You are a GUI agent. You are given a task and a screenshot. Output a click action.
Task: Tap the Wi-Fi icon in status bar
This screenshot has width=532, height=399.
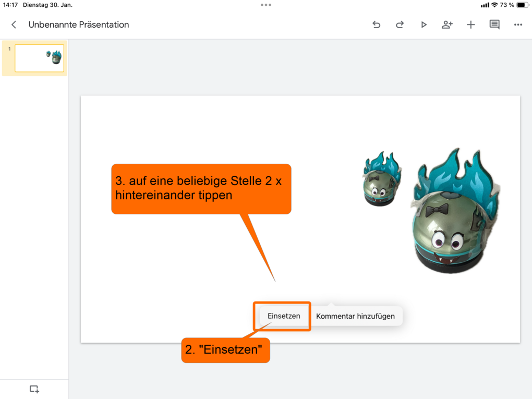tap(494, 5)
